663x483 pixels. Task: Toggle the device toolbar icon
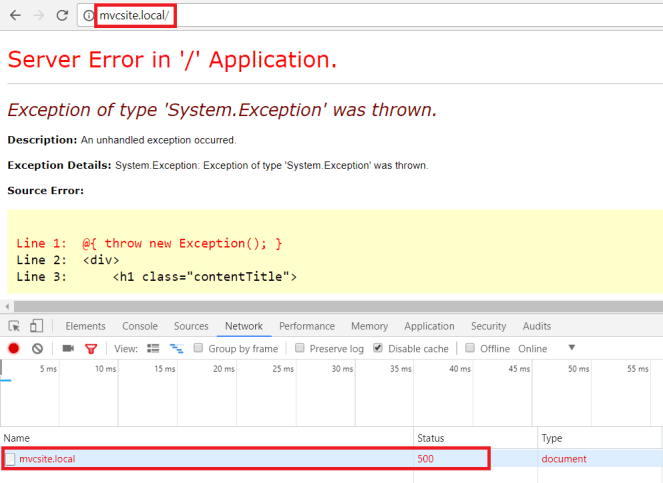click(36, 326)
